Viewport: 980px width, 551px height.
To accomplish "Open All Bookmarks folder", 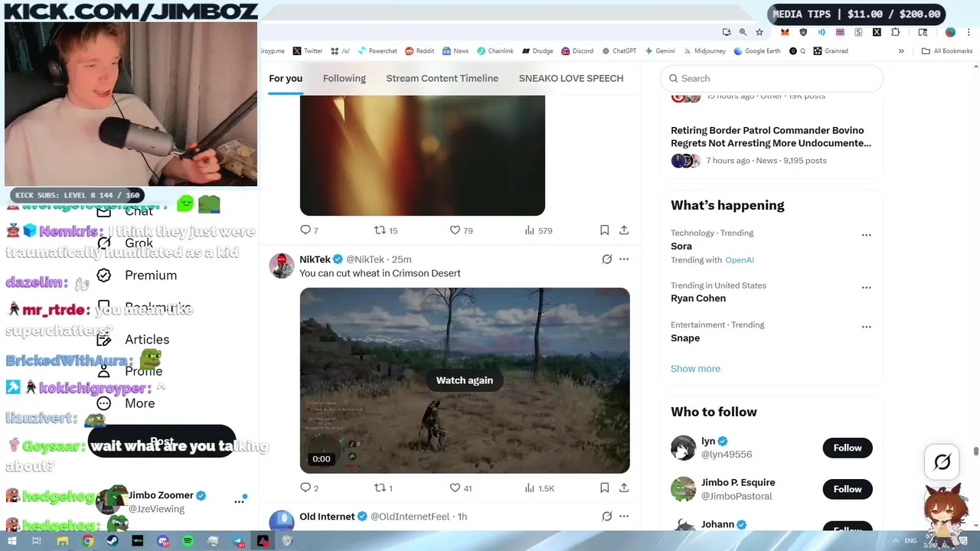I will coord(947,51).
